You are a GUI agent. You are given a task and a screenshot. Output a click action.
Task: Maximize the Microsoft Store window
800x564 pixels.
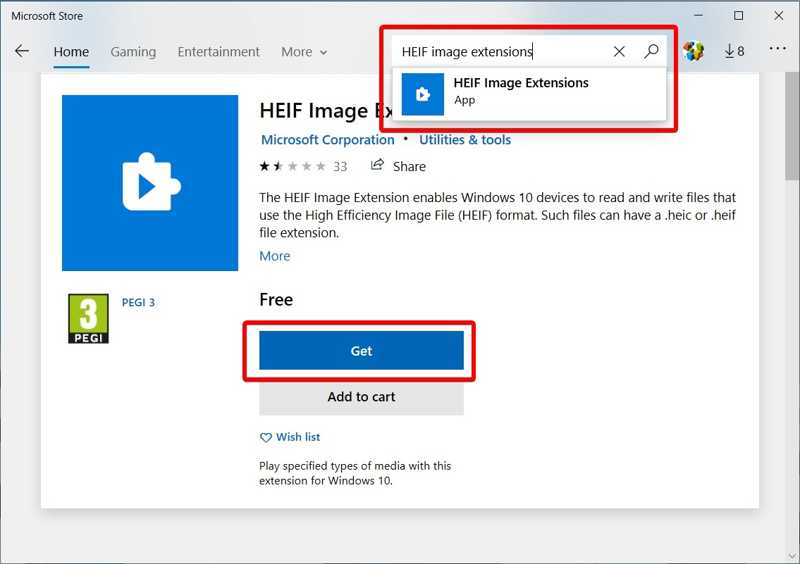click(x=738, y=16)
